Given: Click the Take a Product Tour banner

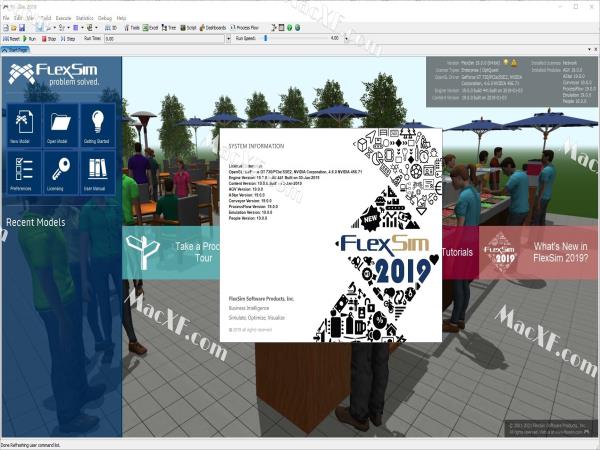Looking at the screenshot, I should 171,253.
